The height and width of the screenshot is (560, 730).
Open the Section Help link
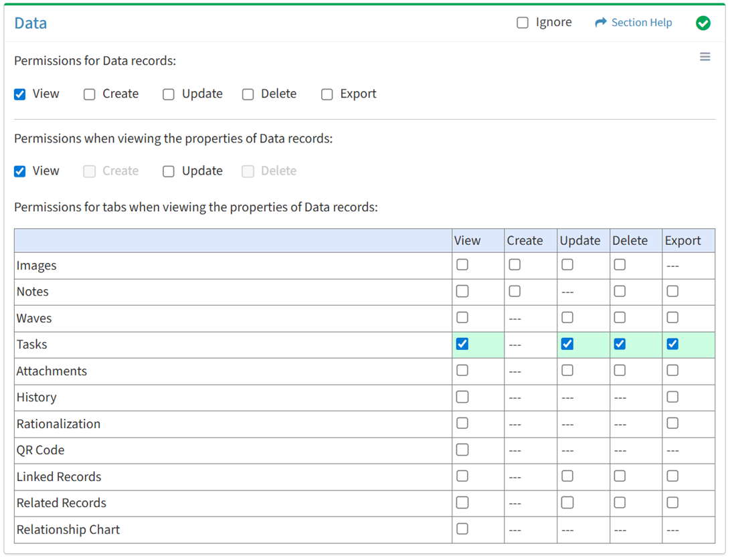[x=641, y=23]
